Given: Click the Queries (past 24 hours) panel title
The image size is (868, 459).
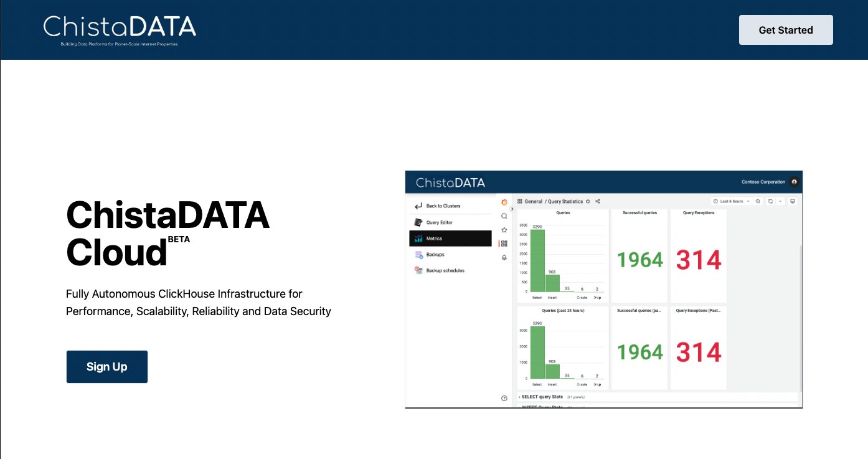Looking at the screenshot, I should pos(563,310).
